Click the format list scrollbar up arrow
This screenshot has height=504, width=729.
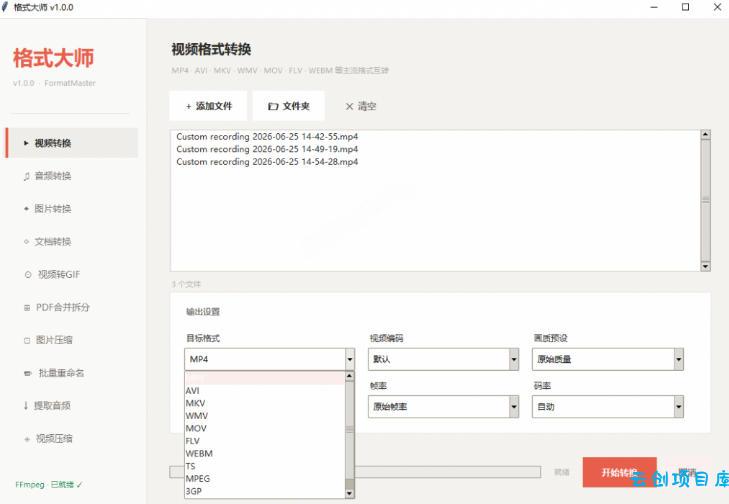[350, 376]
